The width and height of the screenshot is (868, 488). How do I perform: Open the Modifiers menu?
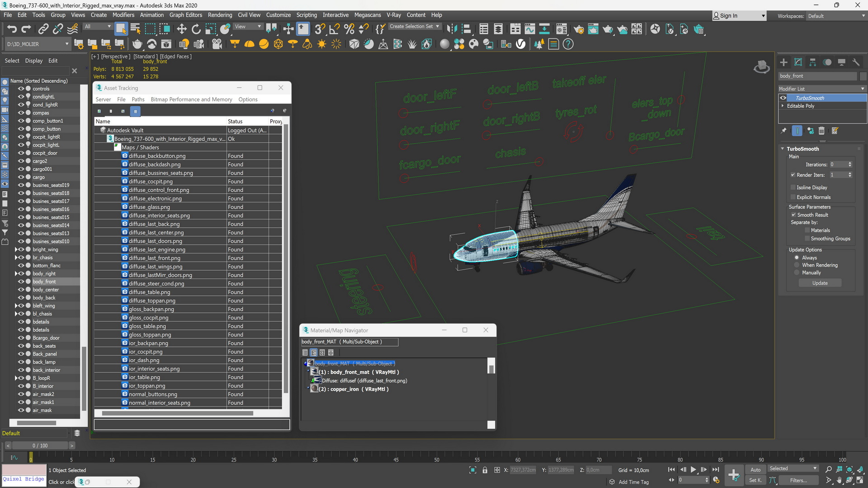(x=123, y=15)
